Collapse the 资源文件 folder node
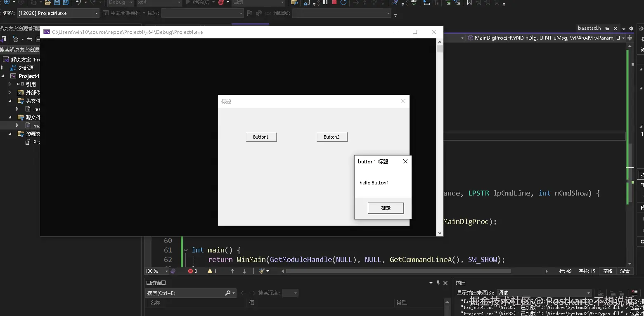The width and height of the screenshot is (644, 316). [10, 134]
